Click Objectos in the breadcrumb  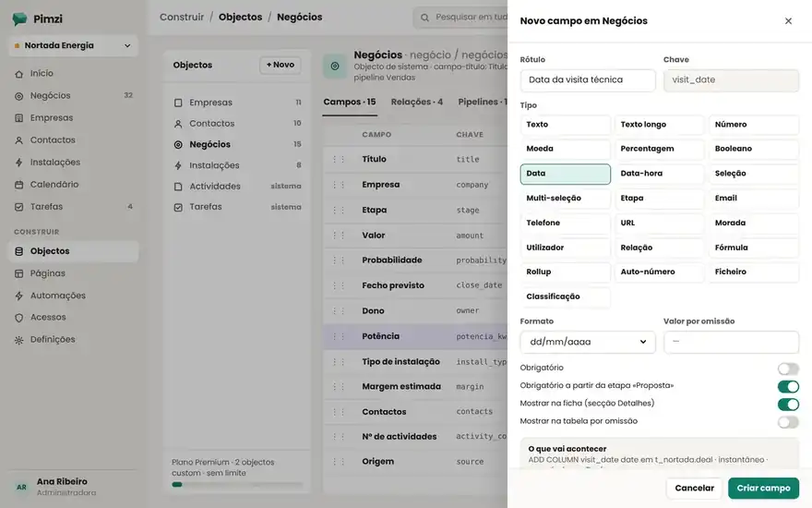[240, 18]
